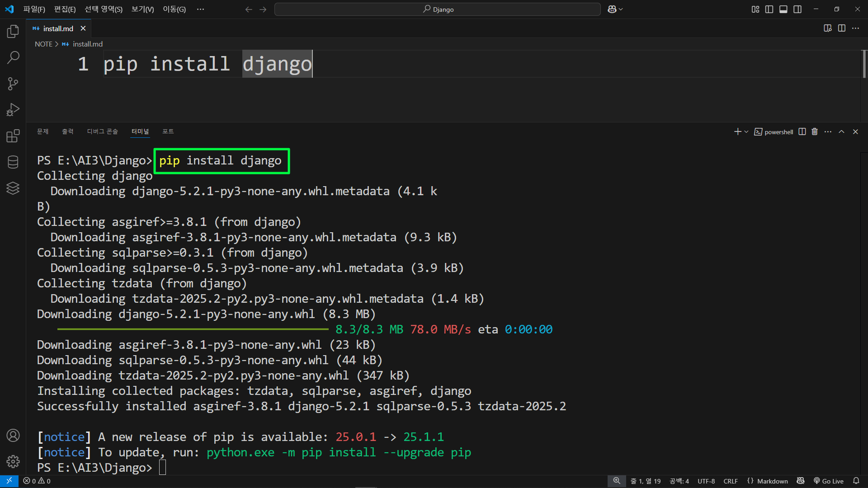The image size is (868, 488).
Task: Open the Copilot chat menu
Action: (x=615, y=9)
